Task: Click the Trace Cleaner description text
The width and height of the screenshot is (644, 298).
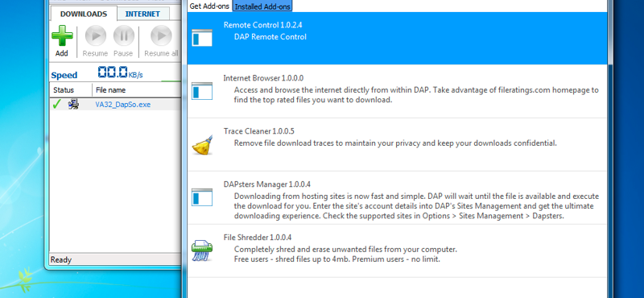Action: click(395, 143)
